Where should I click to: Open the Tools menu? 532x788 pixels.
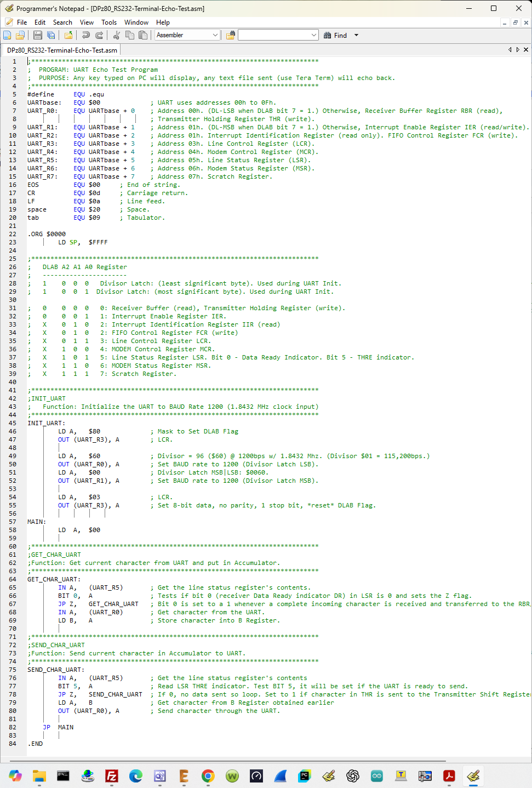click(108, 22)
